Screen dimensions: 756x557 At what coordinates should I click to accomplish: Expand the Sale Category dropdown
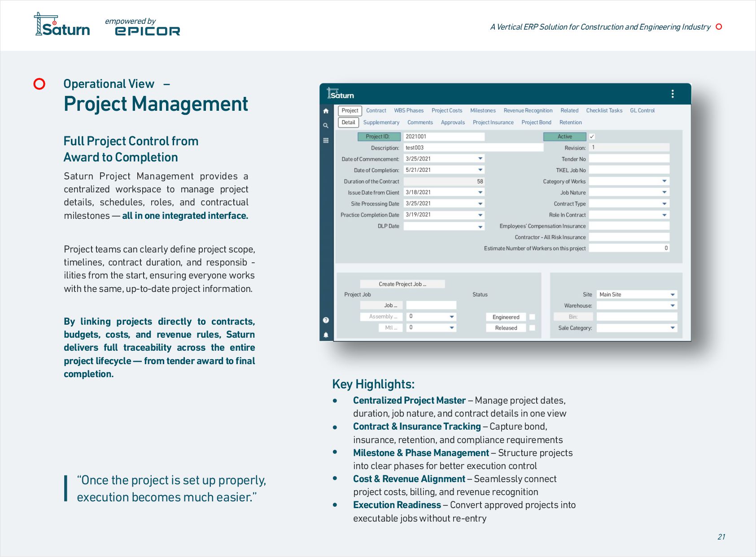[673, 328]
